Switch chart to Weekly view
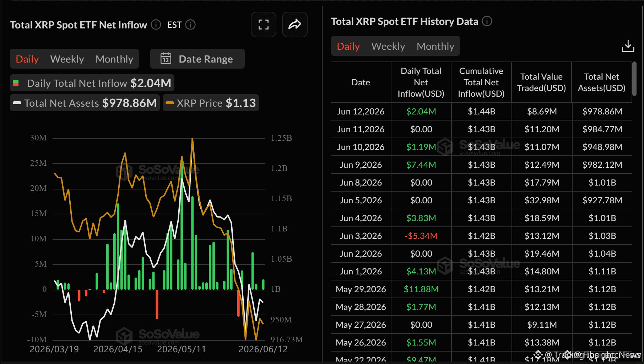644x364 pixels. pos(67,59)
